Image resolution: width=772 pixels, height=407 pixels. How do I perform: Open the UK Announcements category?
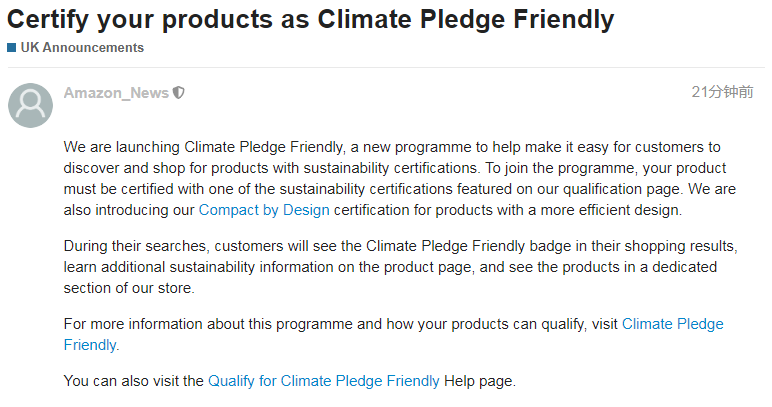82,48
